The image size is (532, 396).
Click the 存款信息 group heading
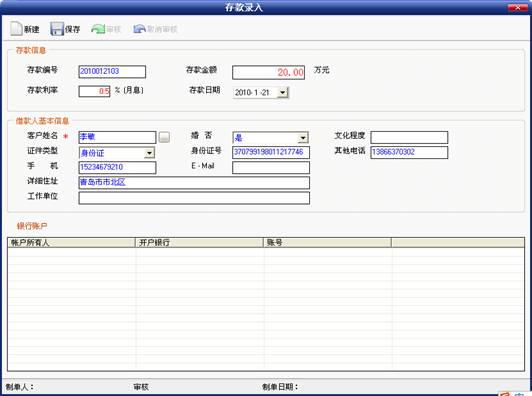click(x=31, y=50)
